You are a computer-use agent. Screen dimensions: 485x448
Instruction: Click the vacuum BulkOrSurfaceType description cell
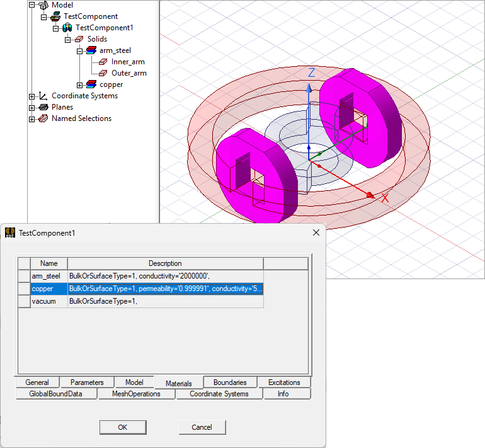[x=166, y=301]
